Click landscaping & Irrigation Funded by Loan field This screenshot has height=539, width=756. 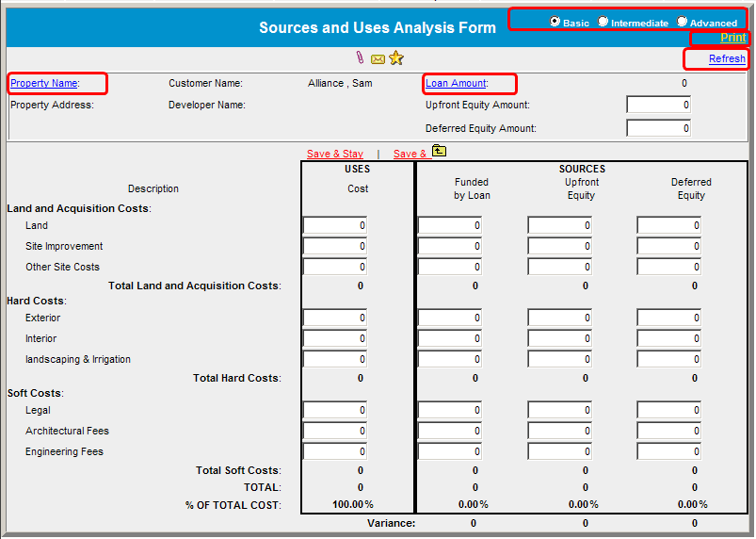click(x=450, y=359)
